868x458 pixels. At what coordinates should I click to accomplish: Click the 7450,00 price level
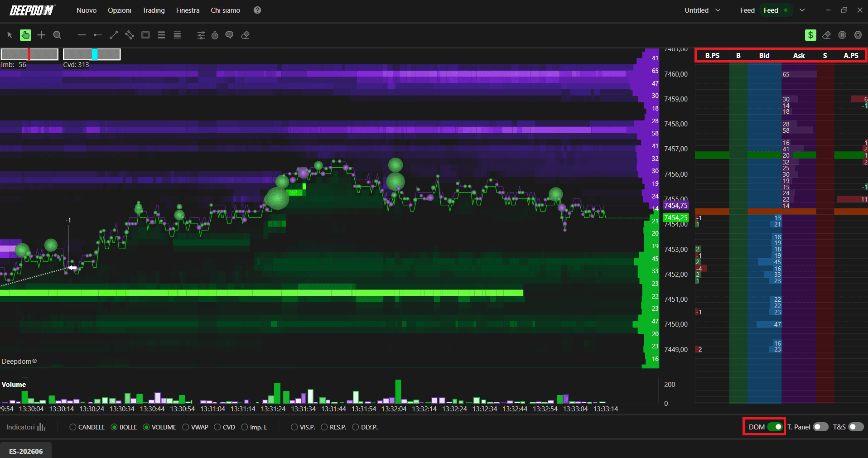676,324
